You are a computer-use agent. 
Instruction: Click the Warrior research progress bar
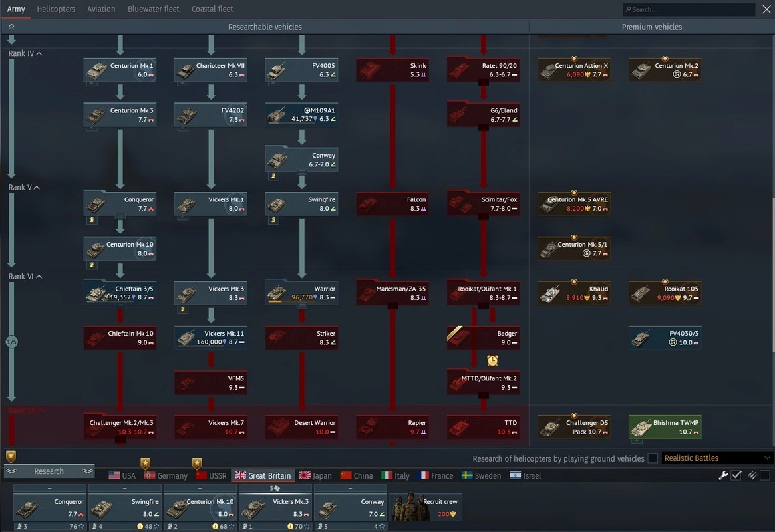pyautogui.click(x=278, y=301)
